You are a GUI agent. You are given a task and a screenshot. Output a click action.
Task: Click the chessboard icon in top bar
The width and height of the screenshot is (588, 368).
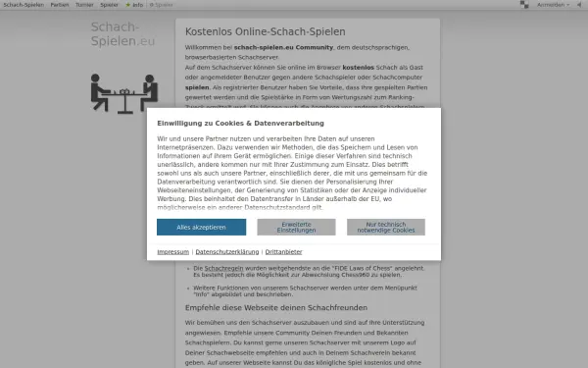tap(524, 5)
